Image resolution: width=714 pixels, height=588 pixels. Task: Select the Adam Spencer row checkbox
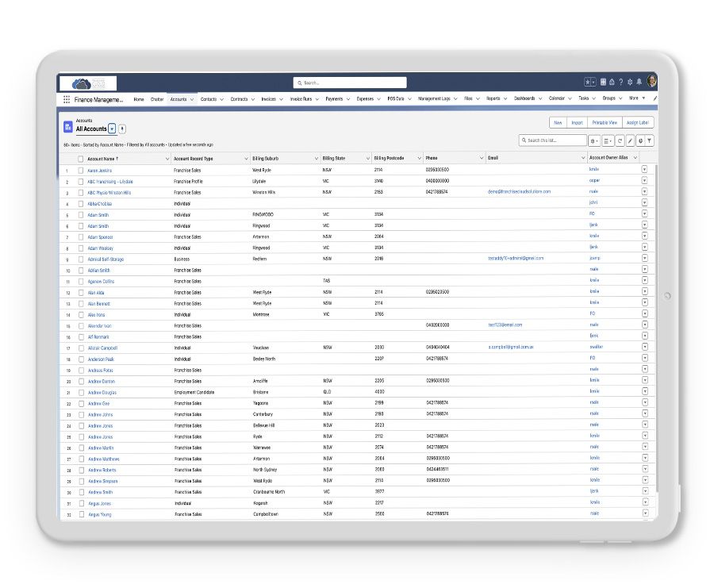coord(81,236)
